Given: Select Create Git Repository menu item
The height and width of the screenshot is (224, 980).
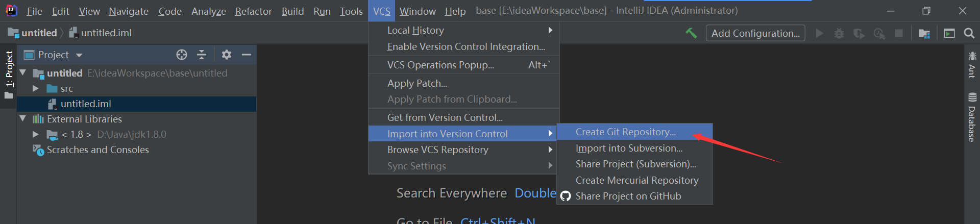Looking at the screenshot, I should 625,132.
